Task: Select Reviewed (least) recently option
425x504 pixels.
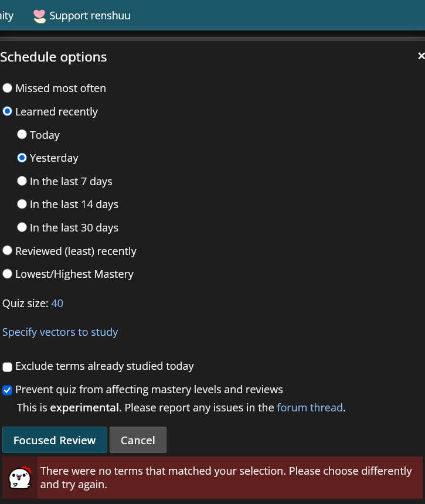Action: pyautogui.click(x=7, y=251)
